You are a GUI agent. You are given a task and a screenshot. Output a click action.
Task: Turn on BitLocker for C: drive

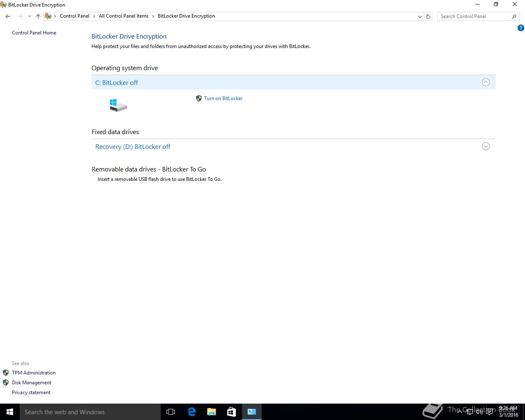[223, 98]
